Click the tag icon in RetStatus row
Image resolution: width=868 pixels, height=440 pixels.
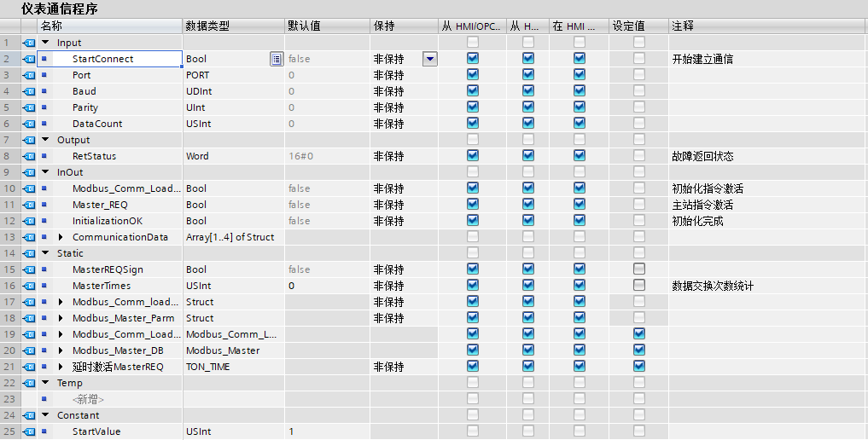pyautogui.click(x=29, y=156)
